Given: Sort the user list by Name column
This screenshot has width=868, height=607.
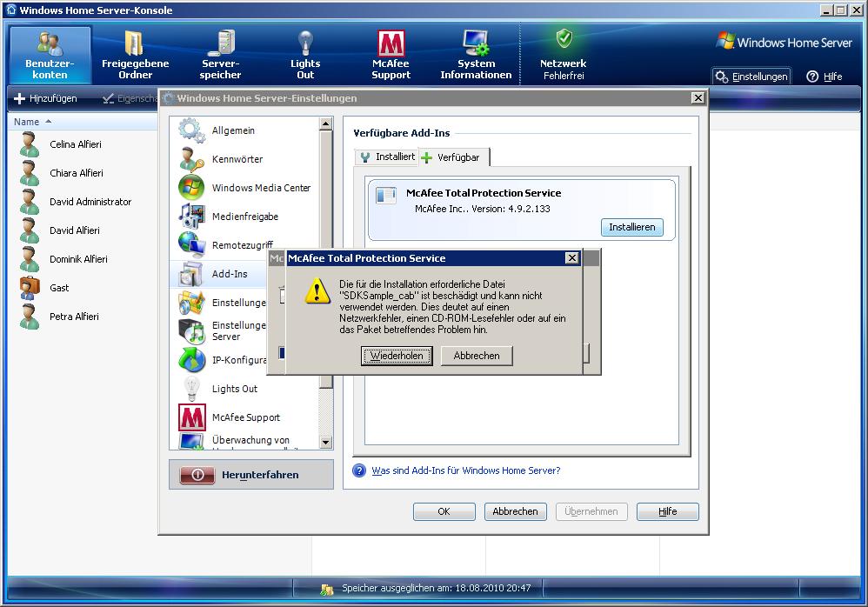Looking at the screenshot, I should click(x=33, y=122).
